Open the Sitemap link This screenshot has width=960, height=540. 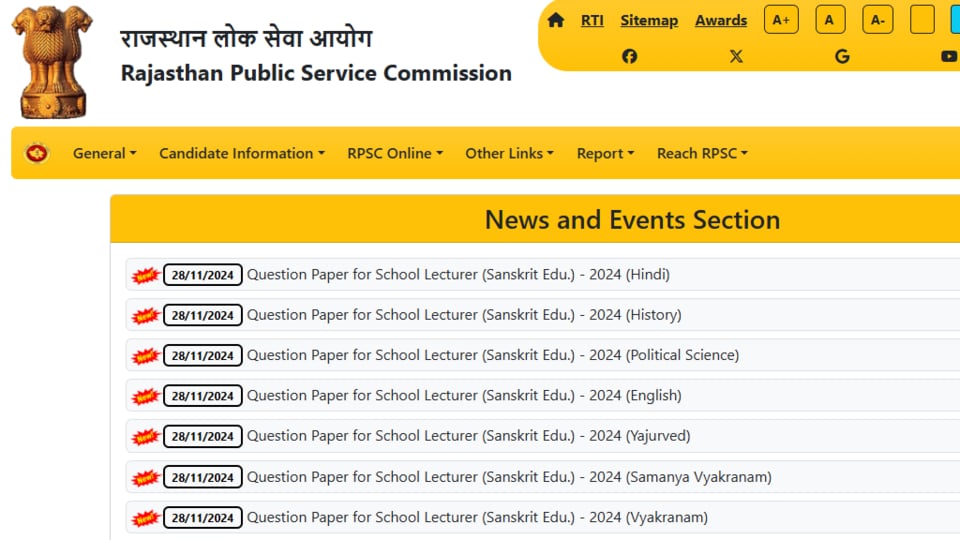649,20
